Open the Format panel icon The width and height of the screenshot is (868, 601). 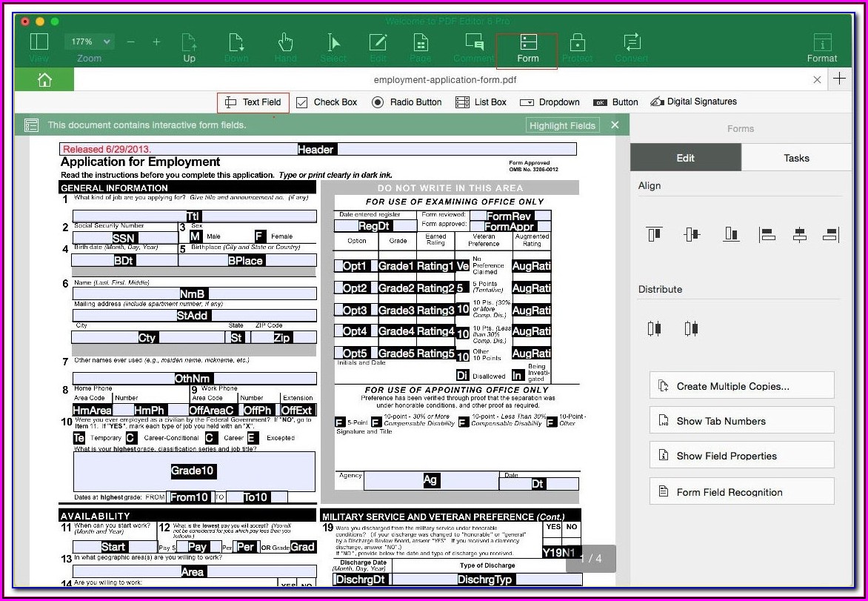point(821,48)
